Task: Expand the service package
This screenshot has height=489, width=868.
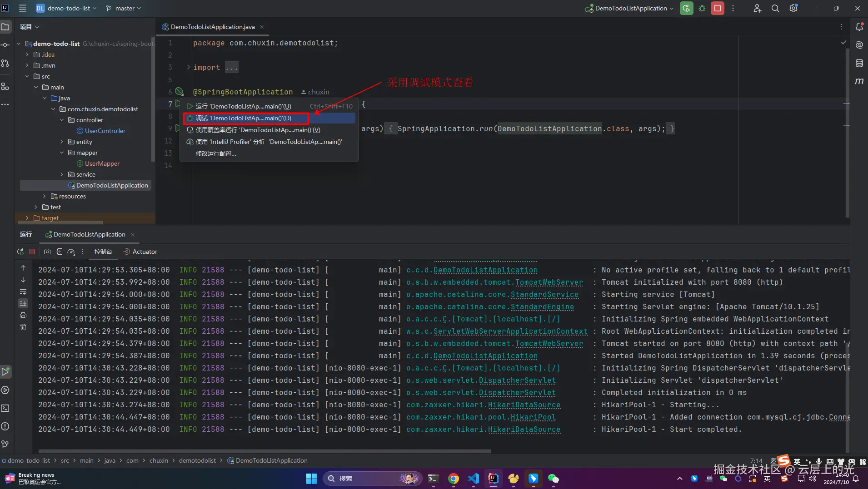Action: (62, 174)
